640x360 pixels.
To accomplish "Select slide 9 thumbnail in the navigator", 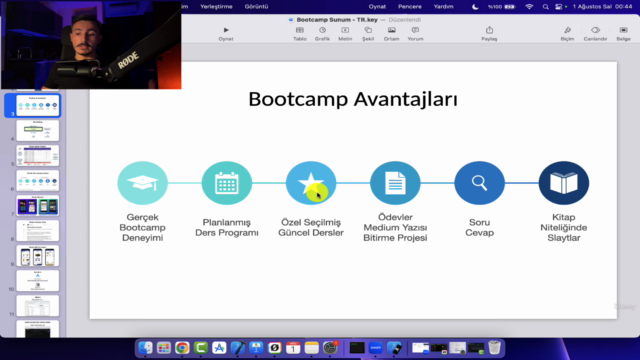I will [38, 256].
